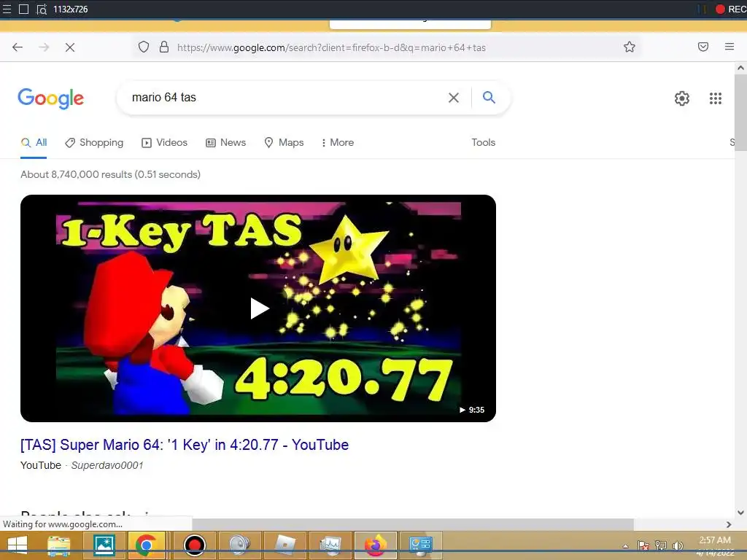The height and width of the screenshot is (560, 747).
Task: Switch to the News tab
Action: 226,142
